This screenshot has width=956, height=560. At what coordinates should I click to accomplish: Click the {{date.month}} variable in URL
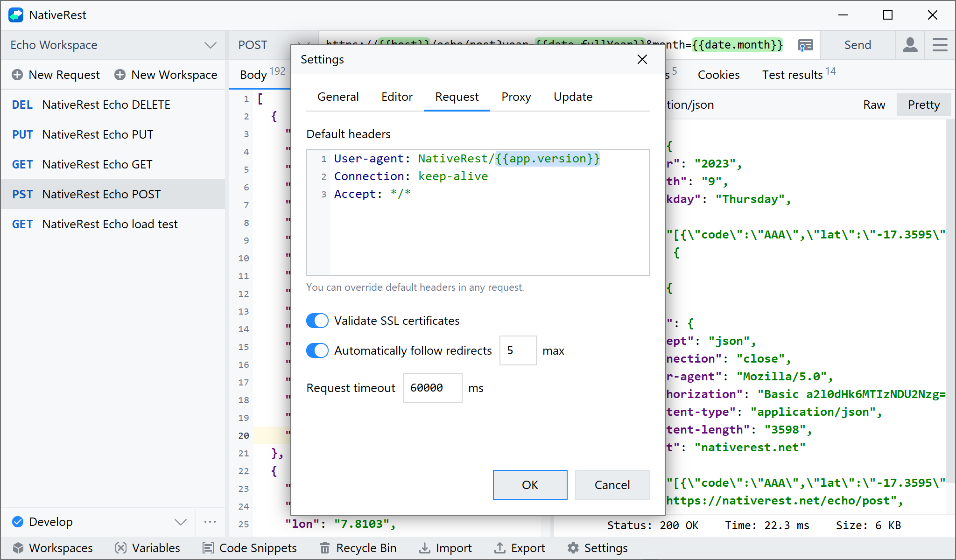click(x=737, y=45)
